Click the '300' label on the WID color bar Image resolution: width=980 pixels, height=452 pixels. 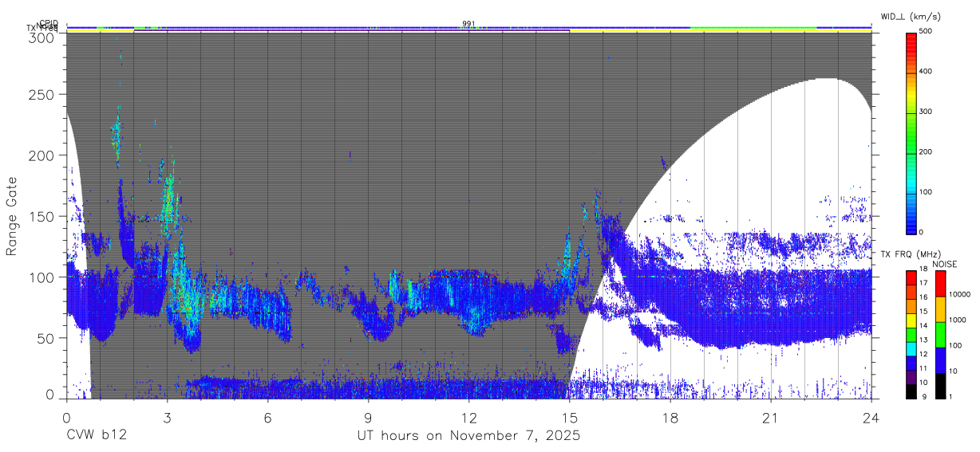927,112
